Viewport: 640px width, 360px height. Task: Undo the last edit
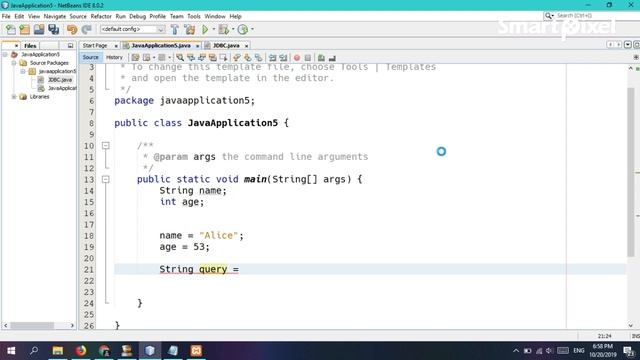(x=72, y=29)
